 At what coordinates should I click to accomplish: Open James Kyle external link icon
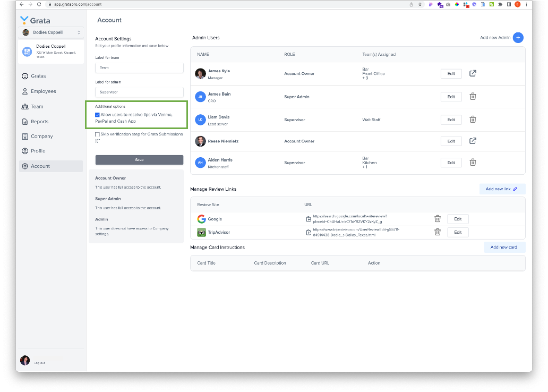(x=473, y=73)
